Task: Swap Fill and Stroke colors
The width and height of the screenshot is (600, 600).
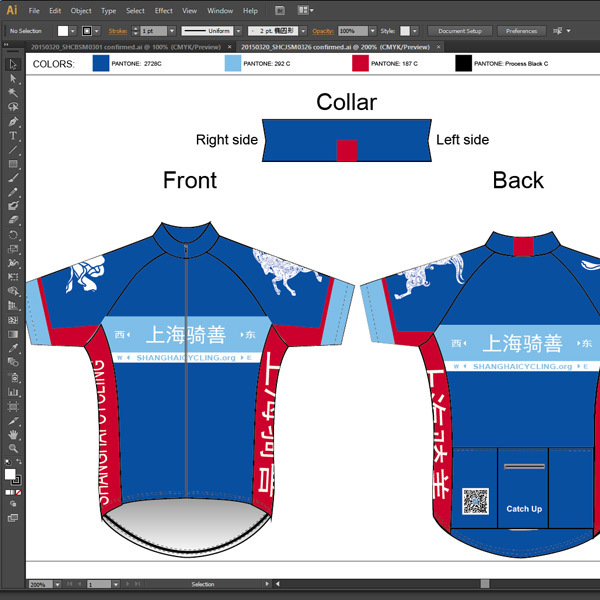Action: [18, 462]
